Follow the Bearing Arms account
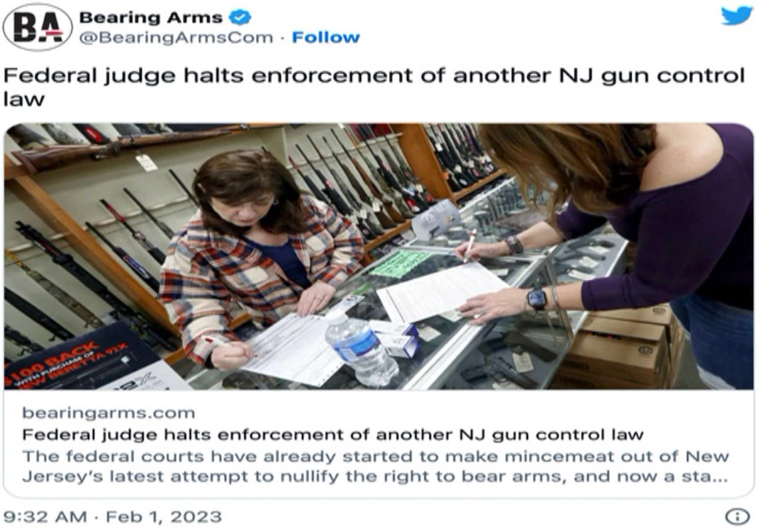 coord(326,37)
